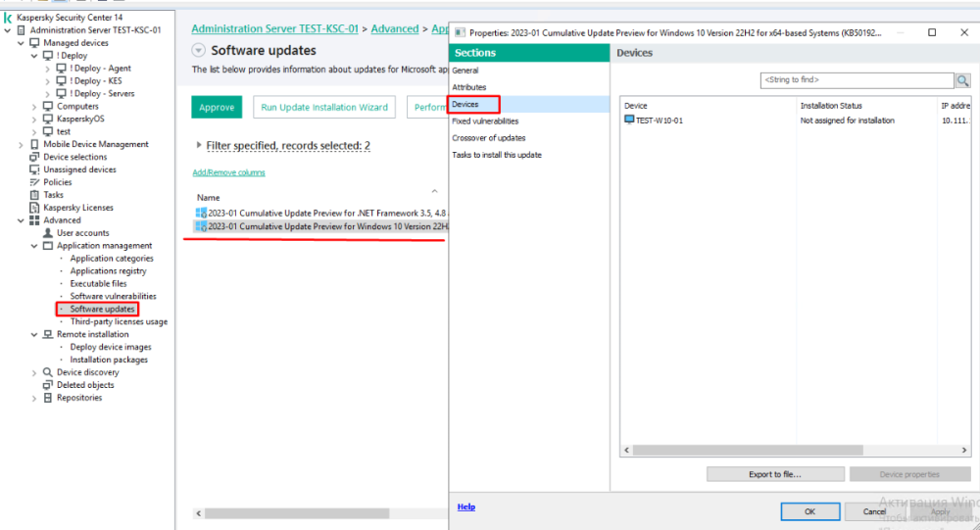Image resolution: width=980 pixels, height=530 pixels.
Task: Click the properties dialog title bar icon
Action: (x=460, y=32)
